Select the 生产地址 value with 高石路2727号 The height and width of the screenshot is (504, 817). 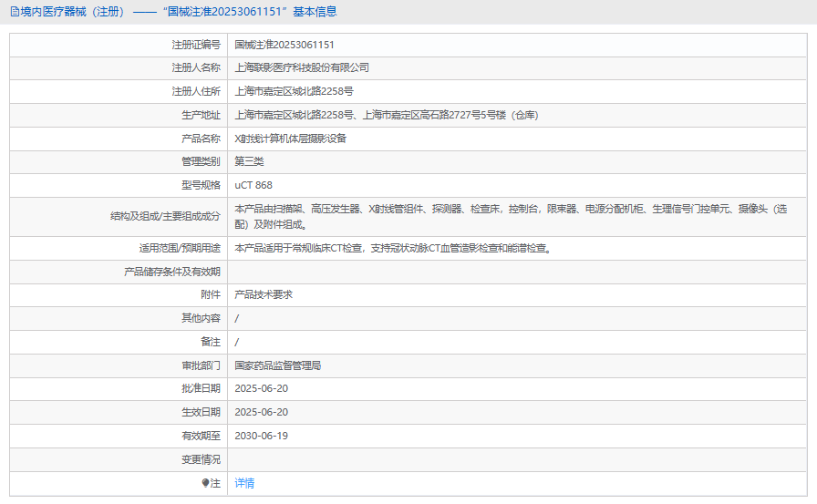[x=387, y=115]
